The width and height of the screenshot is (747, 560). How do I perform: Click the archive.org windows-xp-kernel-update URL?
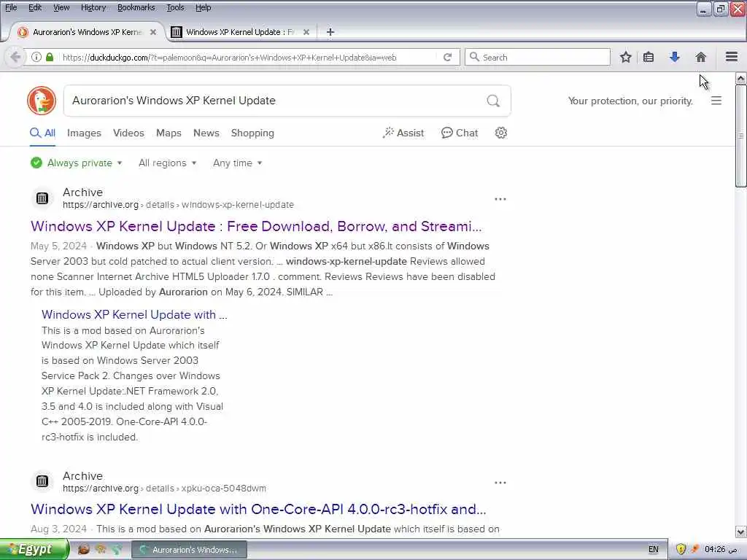178,205
